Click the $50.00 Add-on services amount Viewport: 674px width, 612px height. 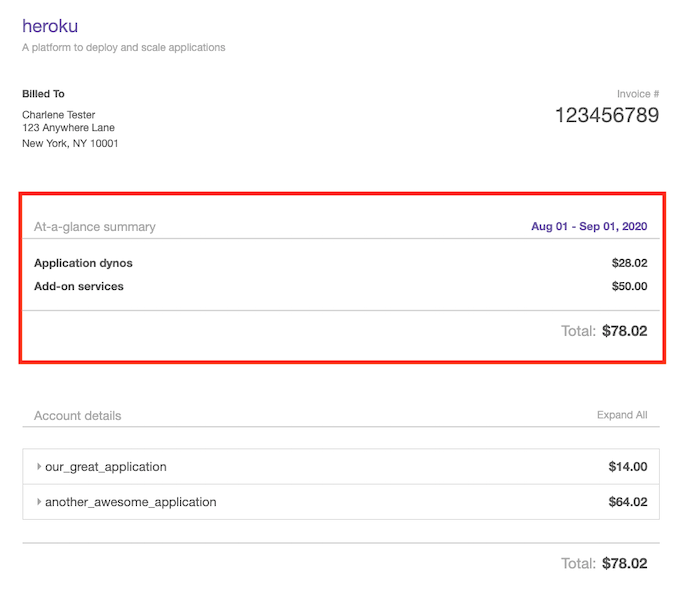[629, 287]
